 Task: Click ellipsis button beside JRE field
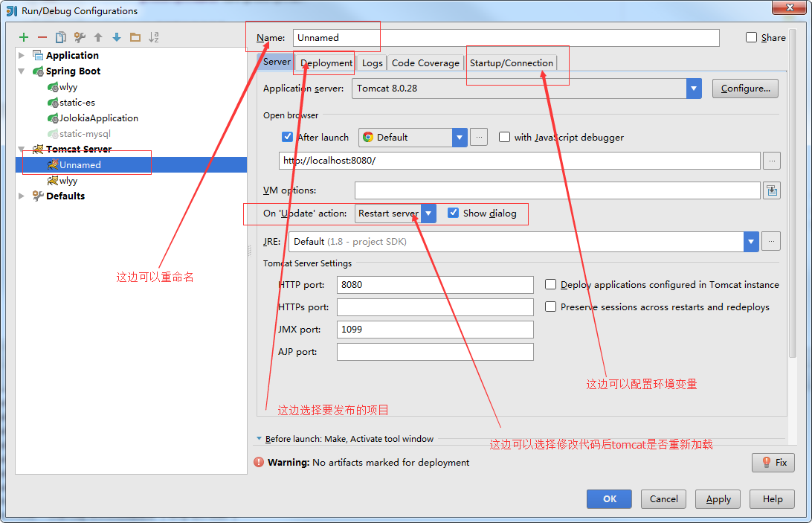(771, 242)
